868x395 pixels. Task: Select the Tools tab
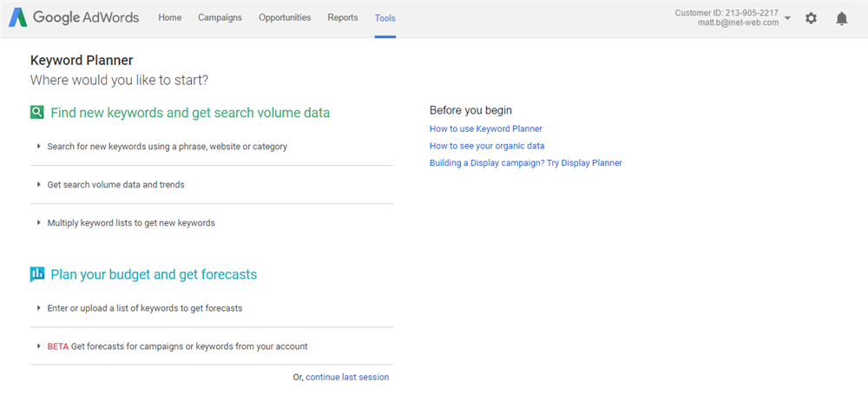pyautogui.click(x=385, y=18)
